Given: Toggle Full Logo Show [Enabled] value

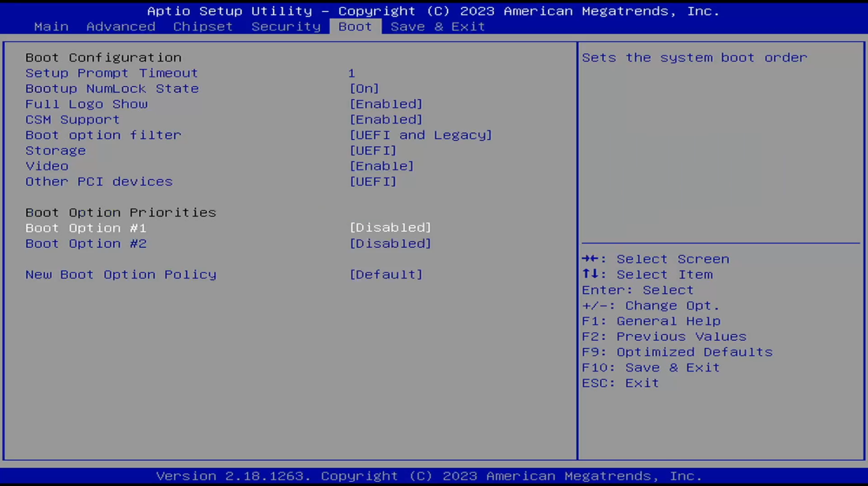Looking at the screenshot, I should [x=386, y=104].
